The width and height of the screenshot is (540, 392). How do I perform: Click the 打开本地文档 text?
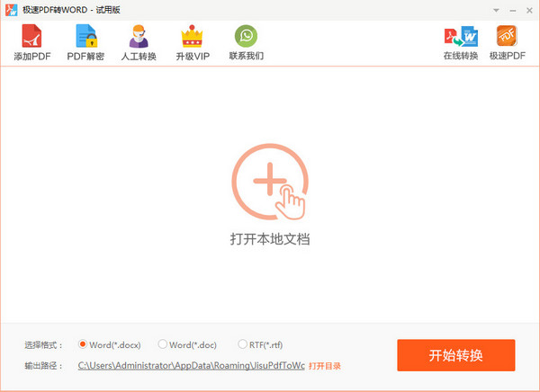click(270, 239)
